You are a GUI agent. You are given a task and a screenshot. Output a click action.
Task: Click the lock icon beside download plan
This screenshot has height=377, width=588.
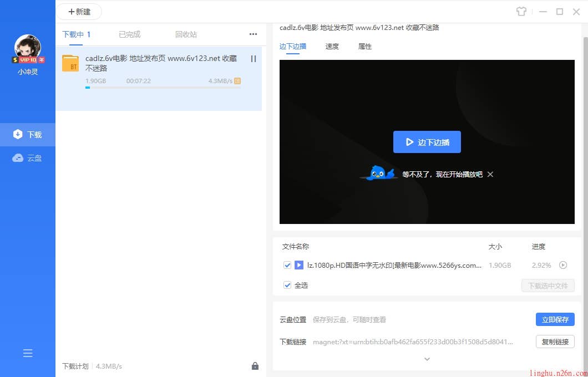click(x=255, y=366)
